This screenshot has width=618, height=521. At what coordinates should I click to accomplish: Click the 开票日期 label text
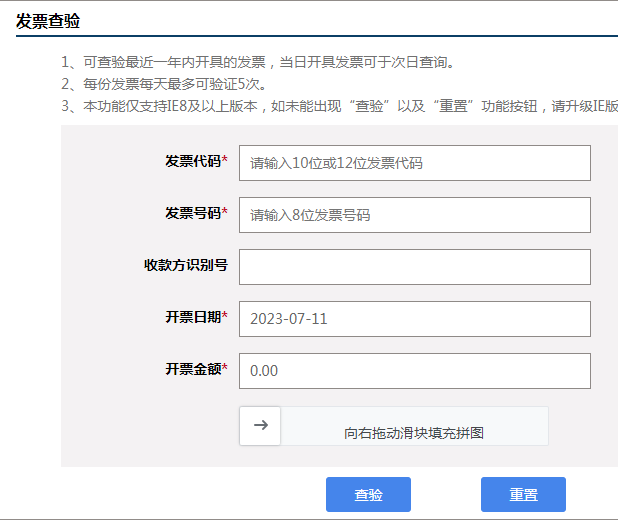[x=193, y=317]
